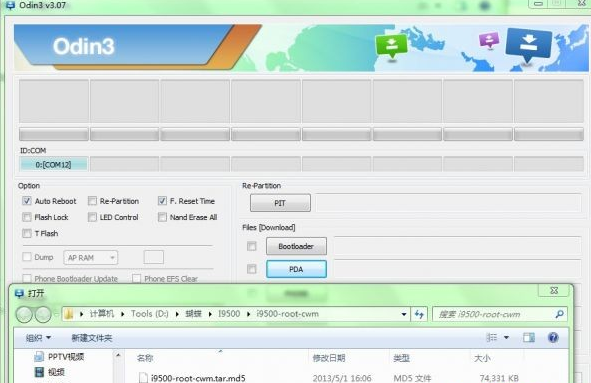Click the PDA file path field
The height and width of the screenshot is (383, 591).
[x=458, y=268]
